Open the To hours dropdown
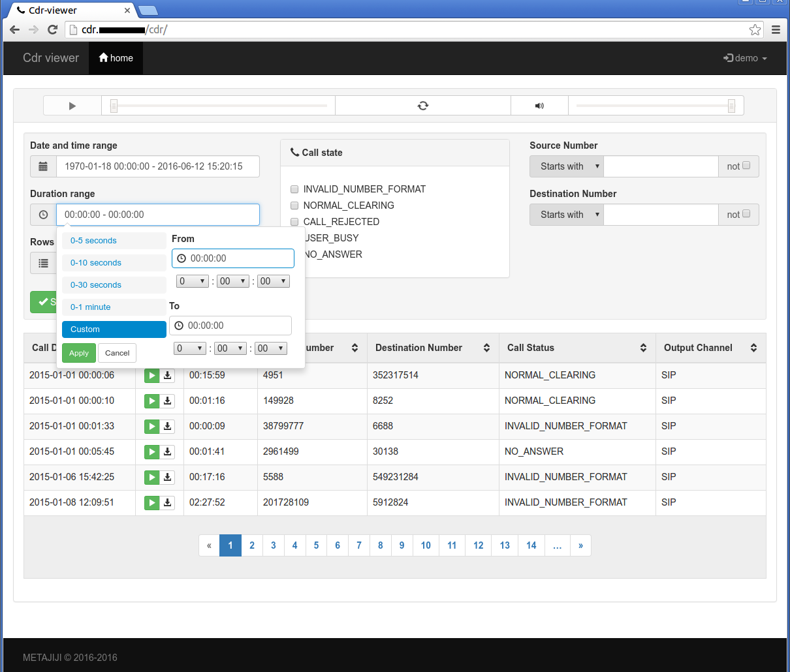The height and width of the screenshot is (672, 790). coord(190,348)
